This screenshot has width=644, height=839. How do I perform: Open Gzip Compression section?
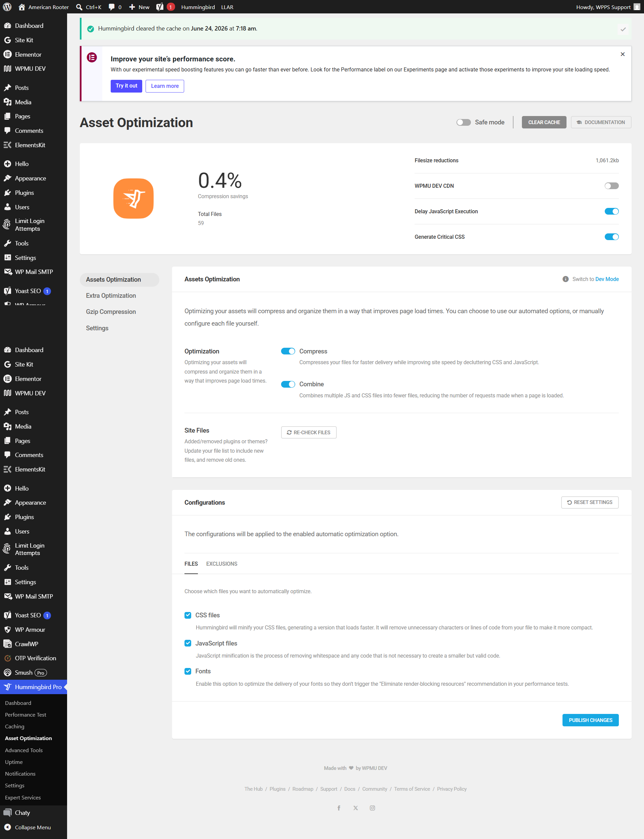(111, 312)
